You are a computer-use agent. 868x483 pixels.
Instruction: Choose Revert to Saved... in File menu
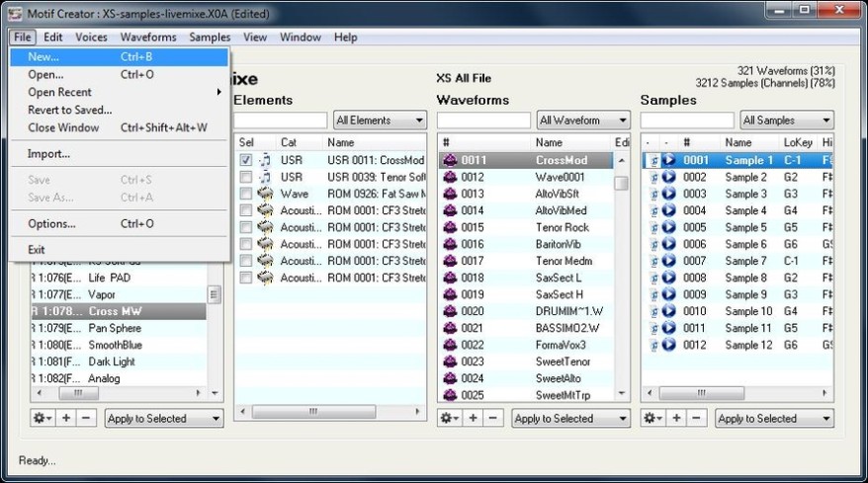click(x=119, y=110)
